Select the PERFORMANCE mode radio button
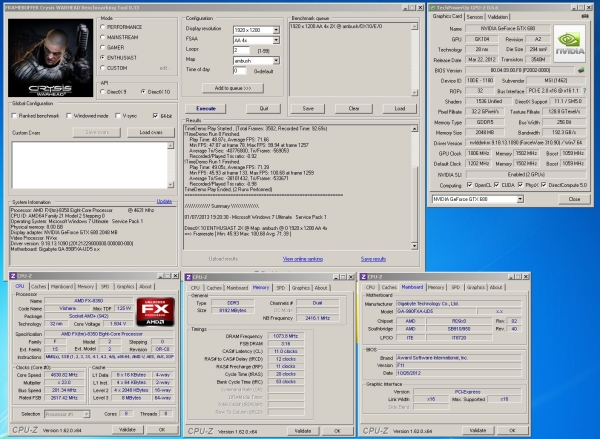 [x=103, y=27]
